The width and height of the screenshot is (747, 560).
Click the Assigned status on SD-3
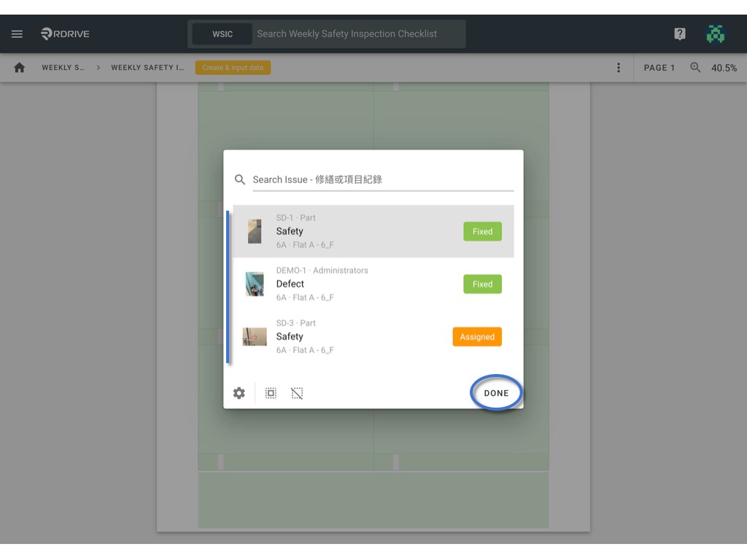tap(477, 337)
